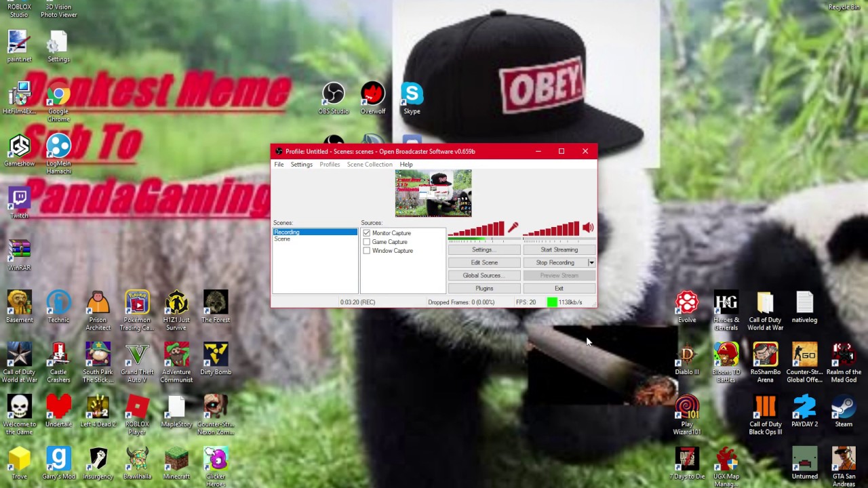Select the Garry's Mod icon
Screen dimensions: 868x488
pos(58,464)
